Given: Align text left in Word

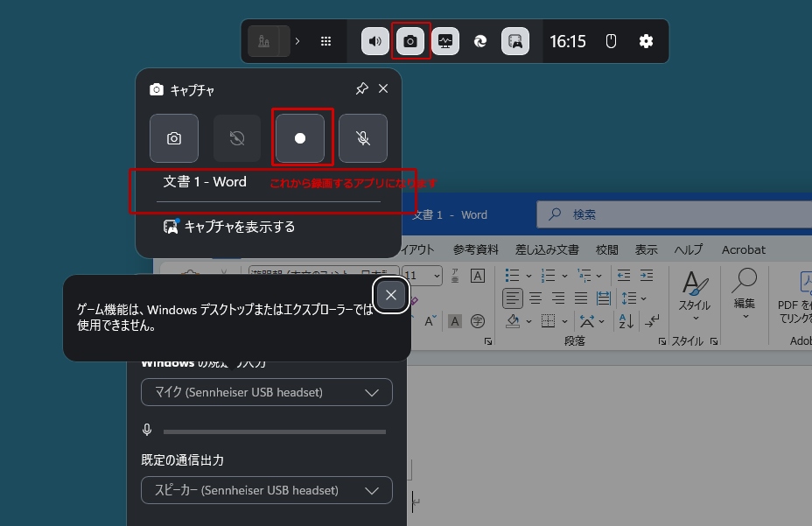Looking at the screenshot, I should 513,298.
